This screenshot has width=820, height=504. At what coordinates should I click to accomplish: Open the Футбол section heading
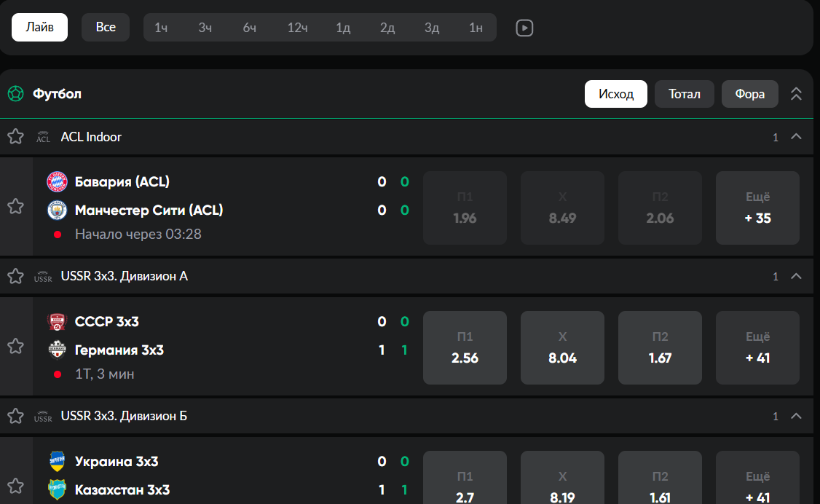(57, 94)
